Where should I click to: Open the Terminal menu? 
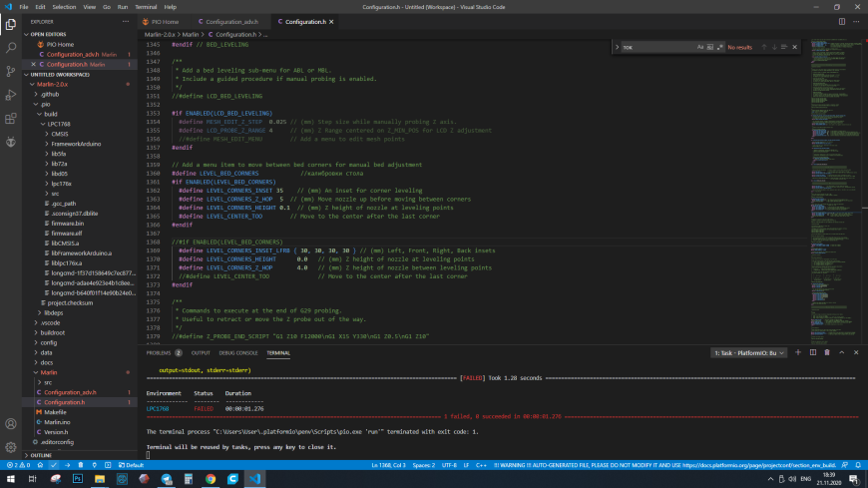tap(146, 7)
